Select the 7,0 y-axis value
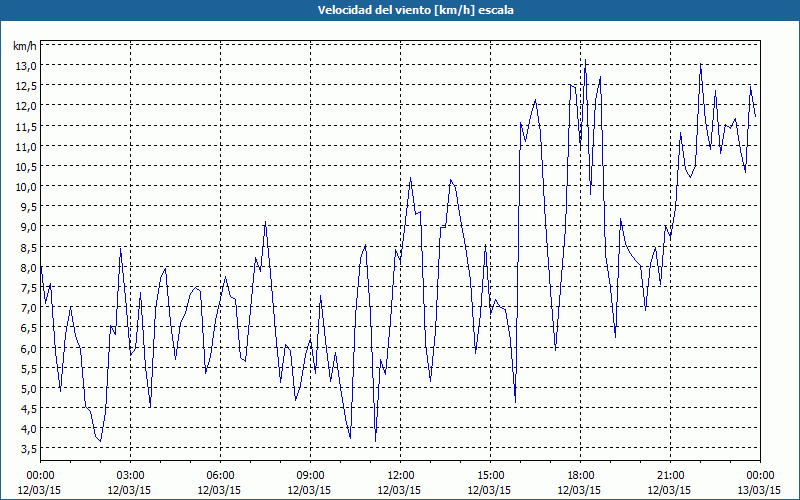 [28, 308]
